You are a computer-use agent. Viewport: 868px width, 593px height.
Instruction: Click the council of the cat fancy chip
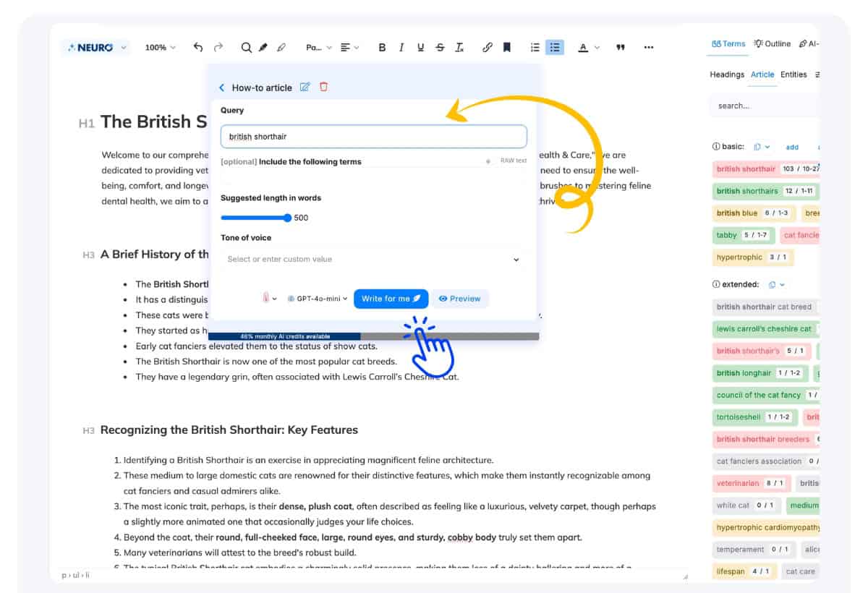point(766,395)
